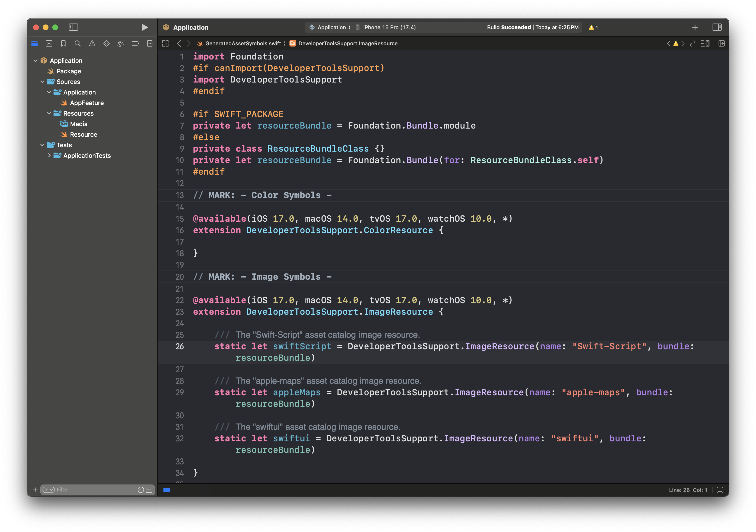Open the Find navigator magnifier icon
This screenshot has width=756, height=532.
pyautogui.click(x=78, y=43)
